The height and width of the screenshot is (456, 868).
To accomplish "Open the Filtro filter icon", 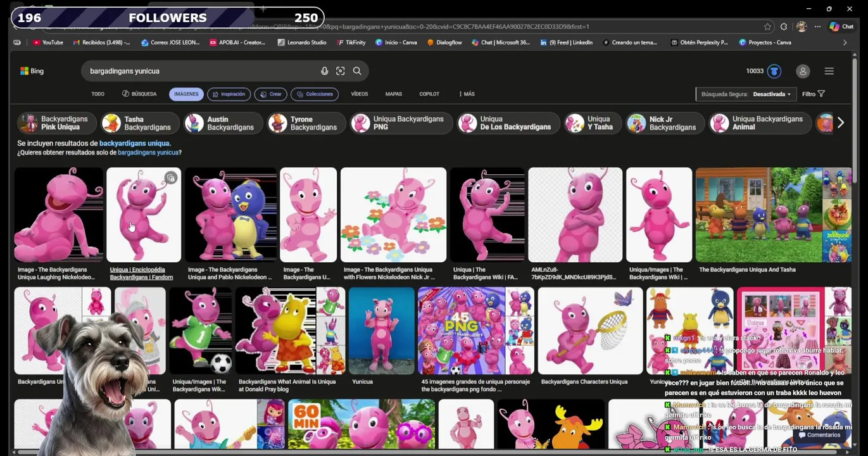I will [x=814, y=94].
